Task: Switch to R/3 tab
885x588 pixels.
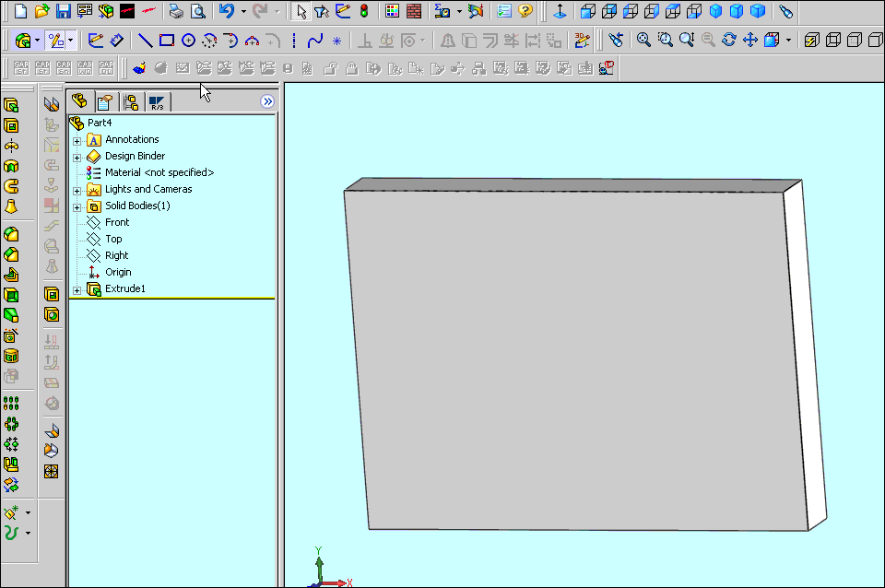Action: pyautogui.click(x=157, y=102)
